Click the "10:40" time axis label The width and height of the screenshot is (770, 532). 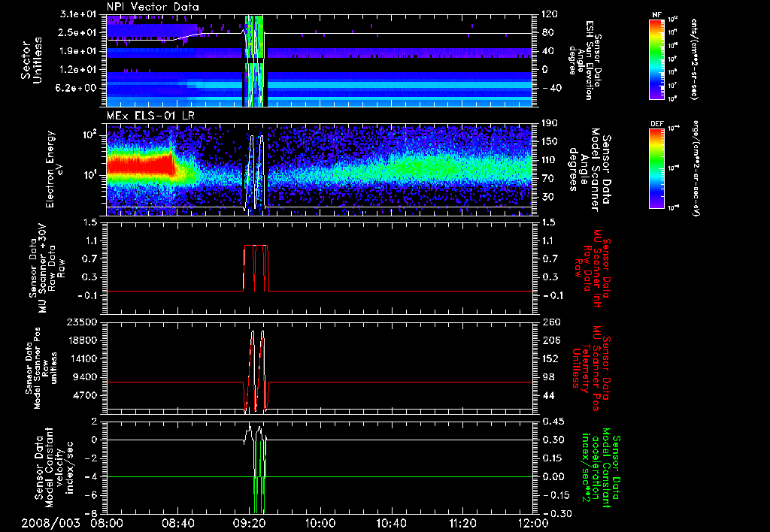[x=391, y=523]
